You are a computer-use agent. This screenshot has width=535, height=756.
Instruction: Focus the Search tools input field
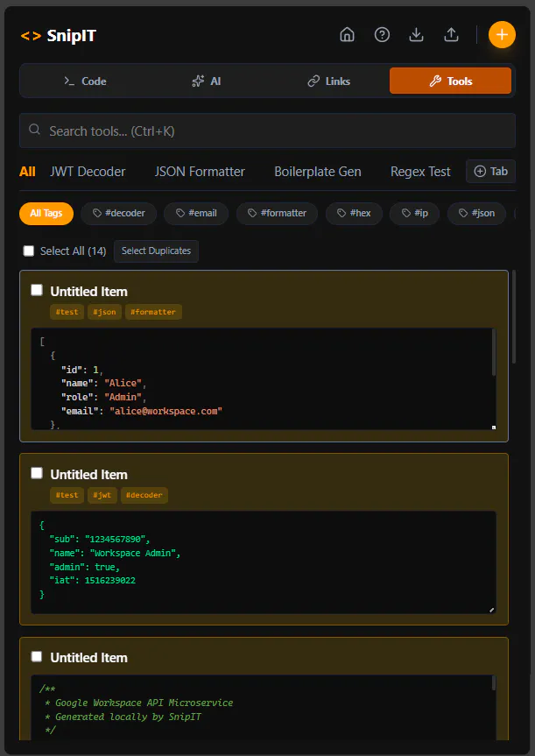(268, 131)
